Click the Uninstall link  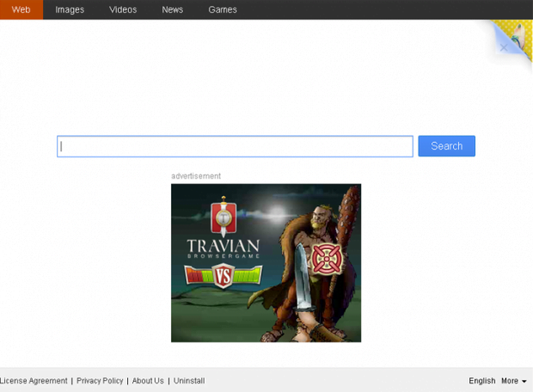pos(189,381)
